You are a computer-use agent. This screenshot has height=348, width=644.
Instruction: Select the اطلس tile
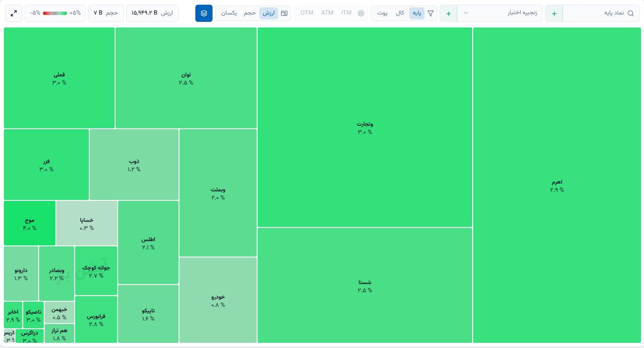[148, 242]
